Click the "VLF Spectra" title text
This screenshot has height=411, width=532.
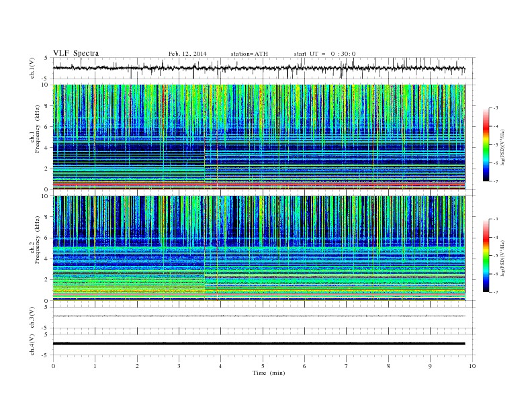(76, 53)
